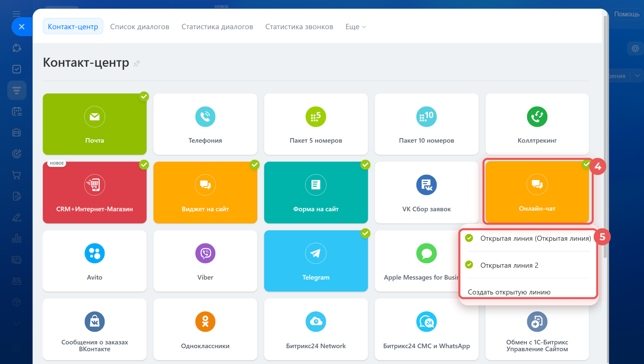This screenshot has height=364, width=644.
Task: Open the contact card icon in sidebar
Action: pos(17,260)
